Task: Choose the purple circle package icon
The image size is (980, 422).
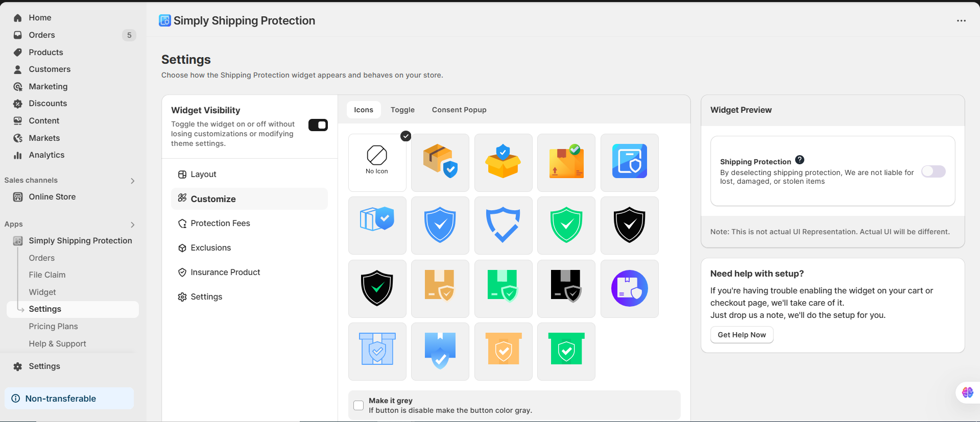Action: (629, 288)
